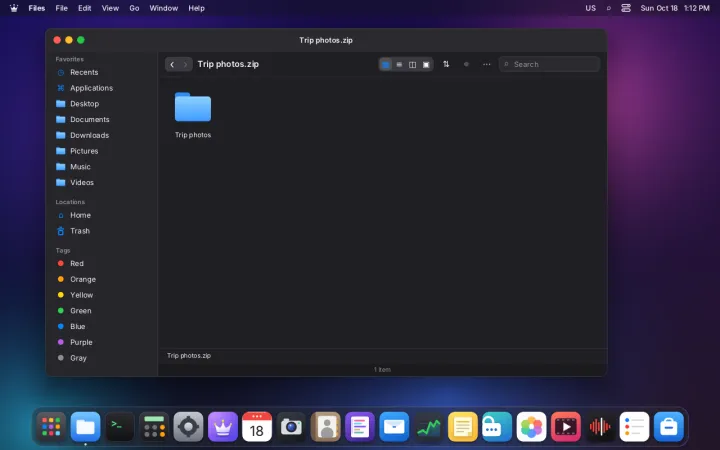Image resolution: width=720 pixels, height=450 pixels.
Task: Open Contacts from the dock
Action: [x=326, y=427]
